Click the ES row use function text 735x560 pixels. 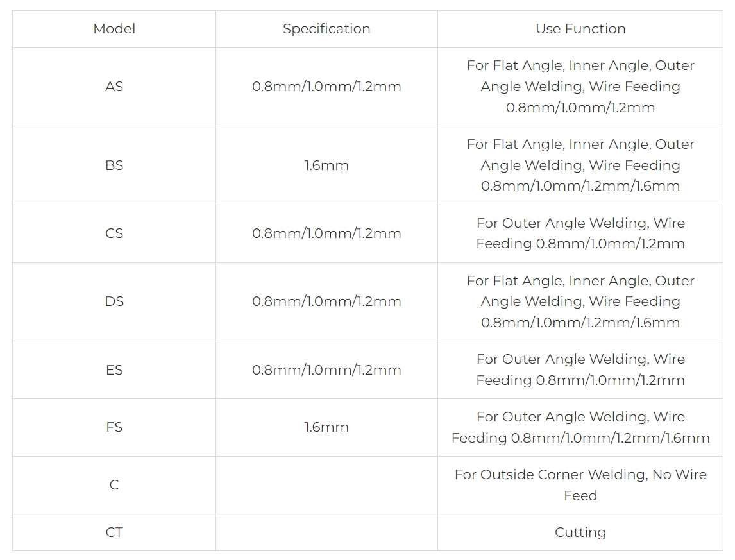(x=580, y=370)
